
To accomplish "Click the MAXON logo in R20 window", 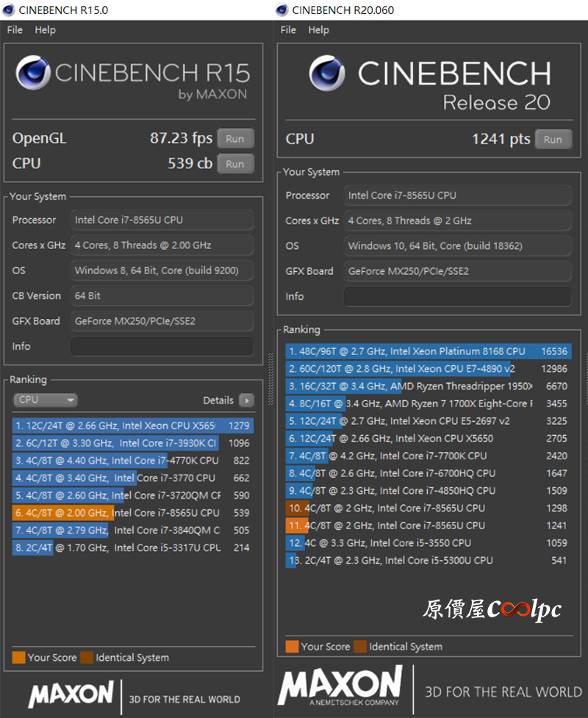I will coord(340,686).
